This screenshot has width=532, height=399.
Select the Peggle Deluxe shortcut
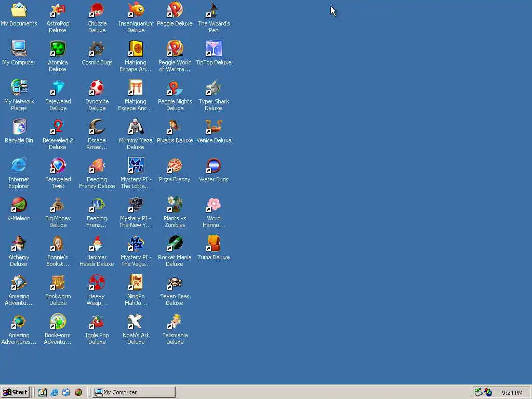pyautogui.click(x=175, y=14)
